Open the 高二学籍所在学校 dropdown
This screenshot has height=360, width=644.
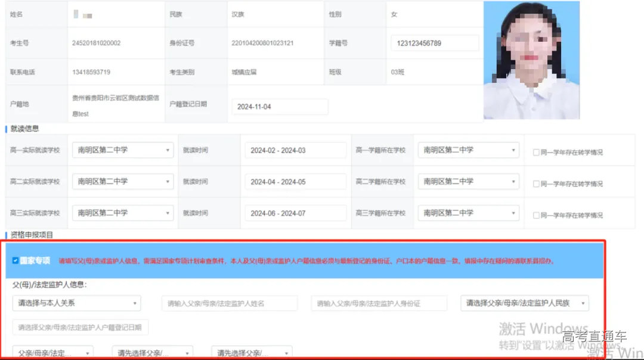click(x=469, y=181)
